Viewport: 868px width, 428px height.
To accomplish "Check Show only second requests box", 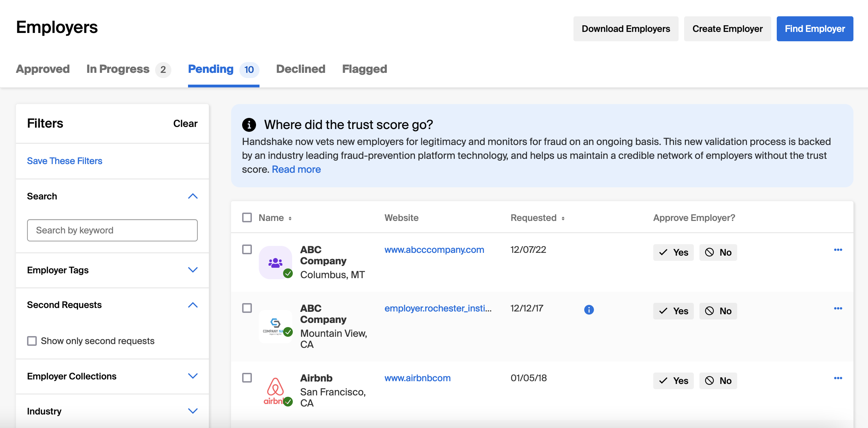I will tap(32, 341).
